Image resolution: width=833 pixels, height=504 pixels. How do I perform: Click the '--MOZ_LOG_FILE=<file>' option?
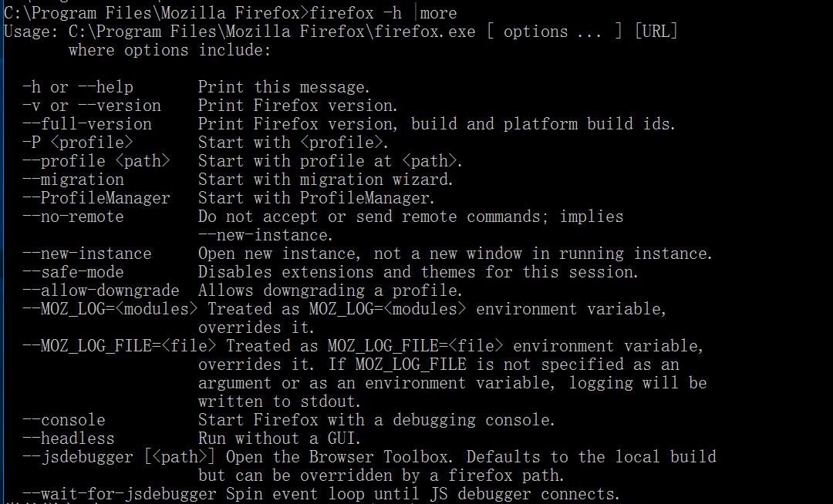120,347
